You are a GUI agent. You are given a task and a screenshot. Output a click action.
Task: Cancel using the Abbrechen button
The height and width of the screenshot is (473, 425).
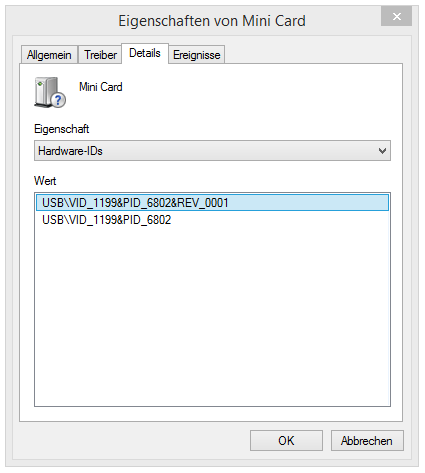tap(367, 441)
